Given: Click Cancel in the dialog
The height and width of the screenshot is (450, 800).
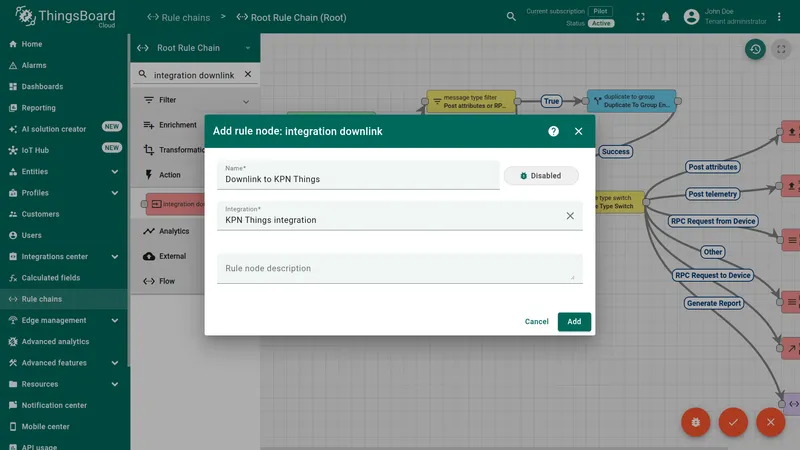Looking at the screenshot, I should click(x=536, y=321).
